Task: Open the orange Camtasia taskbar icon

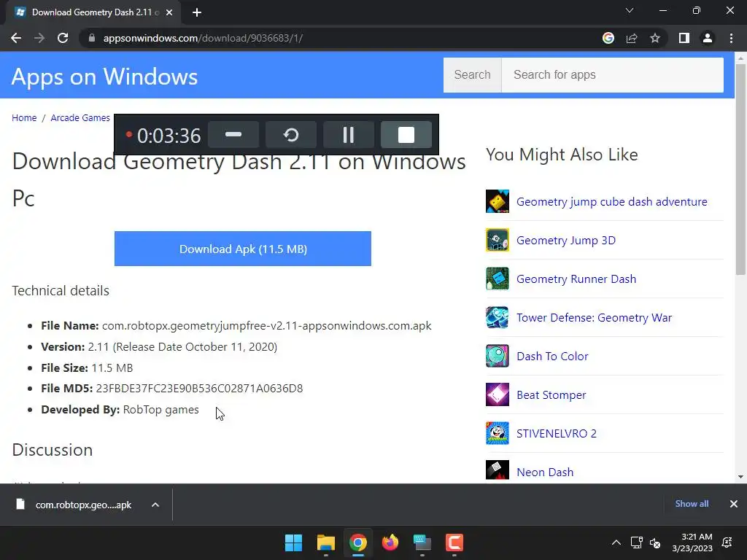Action: 454,542
